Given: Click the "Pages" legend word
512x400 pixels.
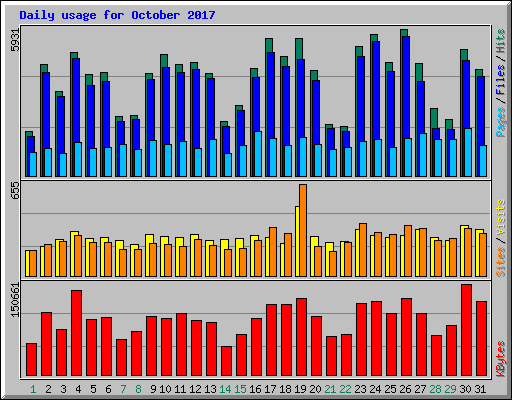Looking at the screenshot, I should click(500, 122).
